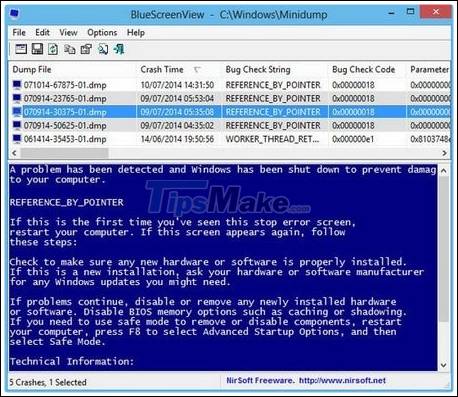Click the list's scroll right arrow
Screen dimensions: 458x397
pyautogui.click(x=444, y=153)
